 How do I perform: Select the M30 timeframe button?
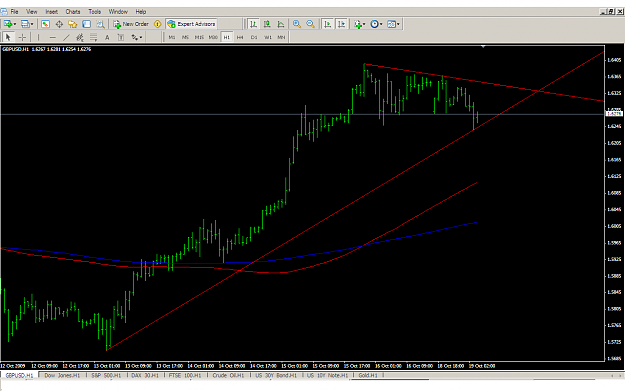213,37
